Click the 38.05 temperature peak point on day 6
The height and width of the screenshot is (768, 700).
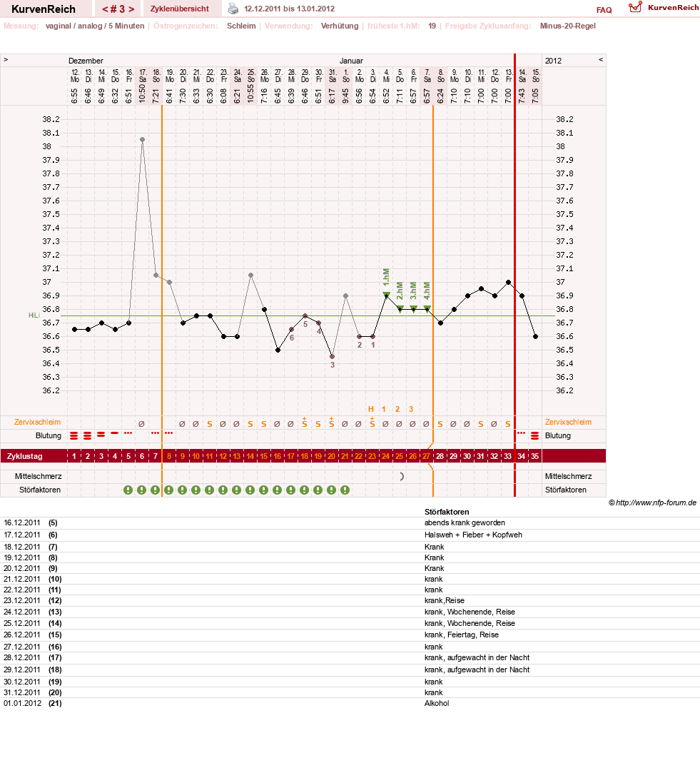143,140
